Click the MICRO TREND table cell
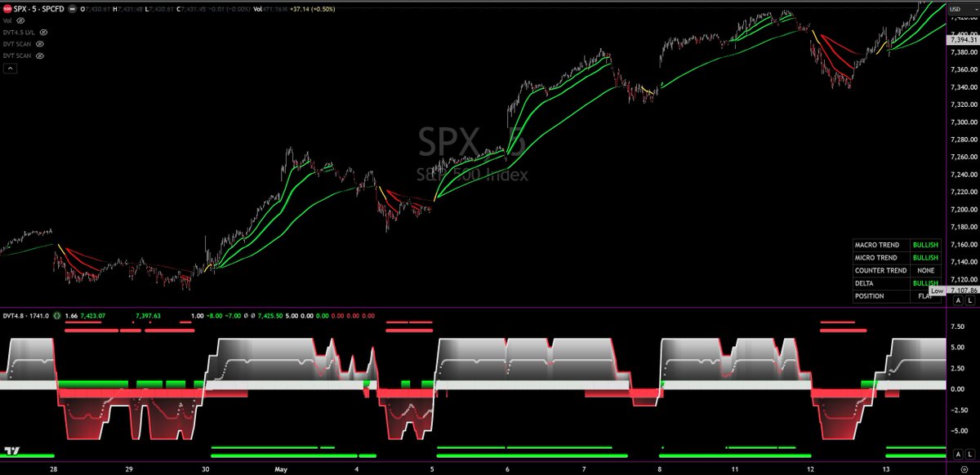The width and height of the screenshot is (980, 475). pyautogui.click(x=880, y=258)
